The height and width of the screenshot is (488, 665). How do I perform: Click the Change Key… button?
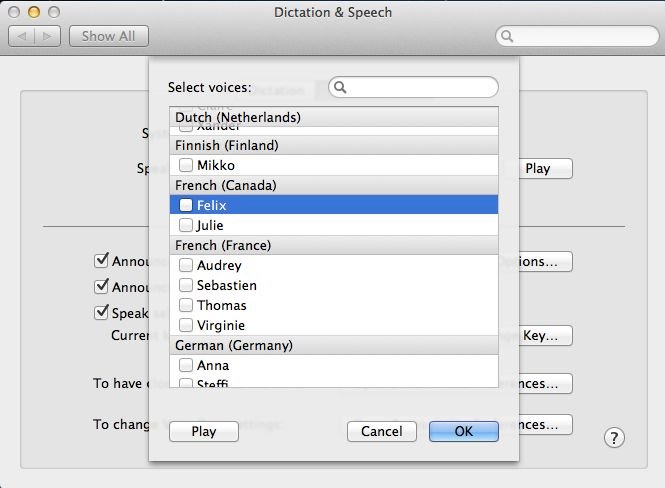pos(545,336)
